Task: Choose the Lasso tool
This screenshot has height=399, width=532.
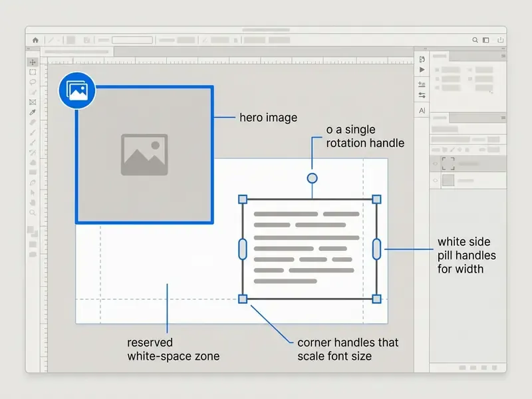Action: [x=33, y=82]
